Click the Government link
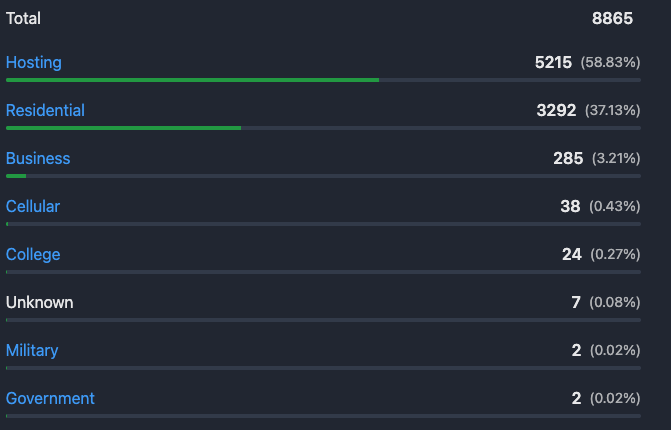671x430 pixels. (x=50, y=398)
